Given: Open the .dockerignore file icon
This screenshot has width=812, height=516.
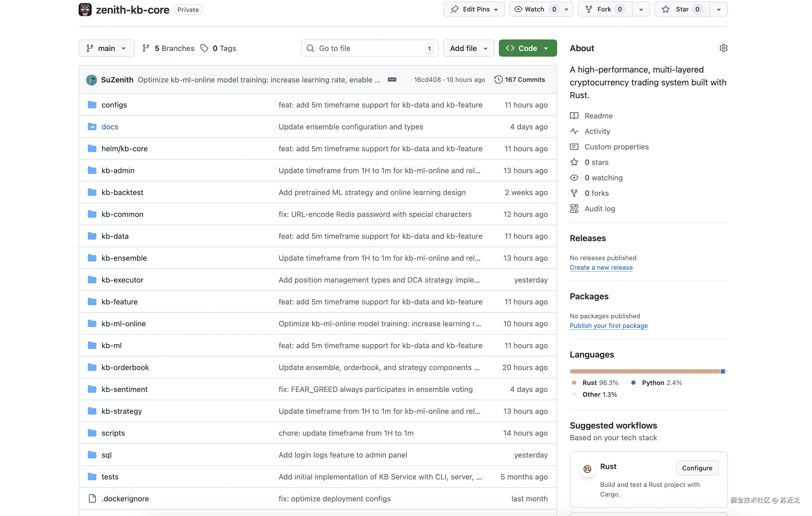Looking at the screenshot, I should tap(92, 498).
